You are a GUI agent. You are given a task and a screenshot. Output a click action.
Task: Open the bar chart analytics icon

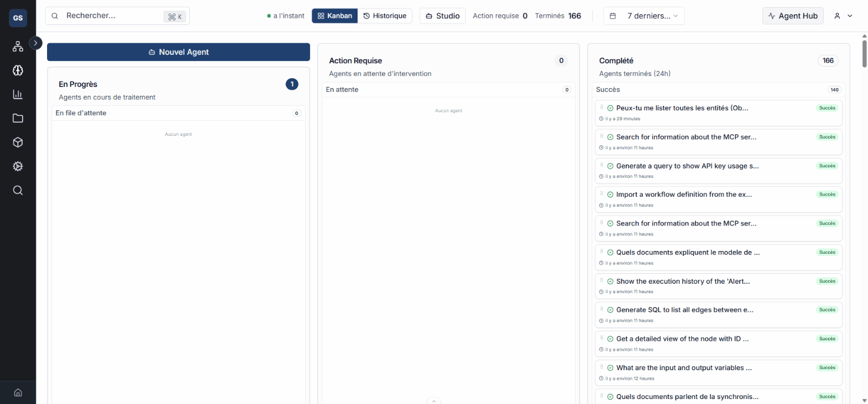pyautogui.click(x=18, y=94)
